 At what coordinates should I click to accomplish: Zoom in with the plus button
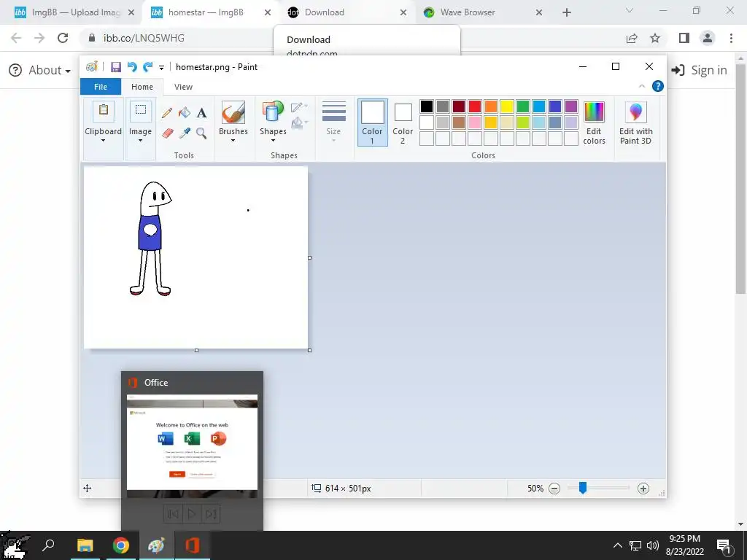(x=643, y=489)
